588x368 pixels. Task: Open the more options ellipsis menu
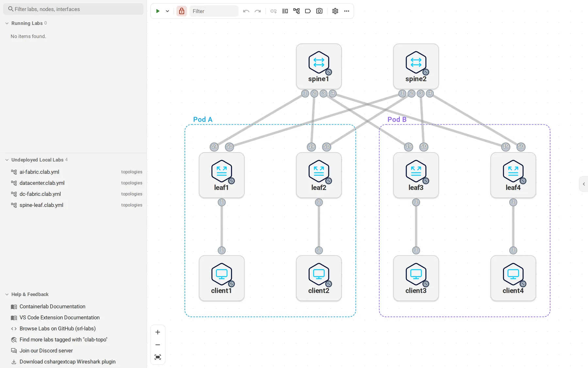tap(347, 11)
